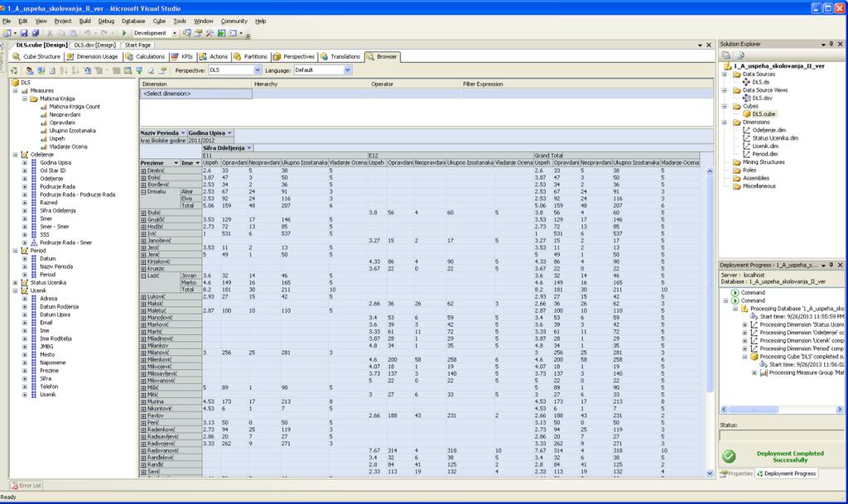This screenshot has width=848, height=504.
Task: Switch to the Properties tab at bottom right
Action: pyautogui.click(x=736, y=473)
